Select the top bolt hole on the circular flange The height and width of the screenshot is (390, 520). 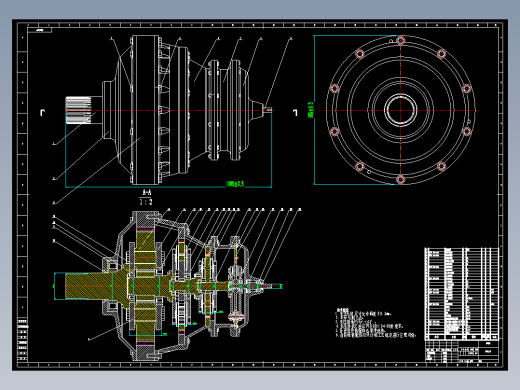pos(401,40)
